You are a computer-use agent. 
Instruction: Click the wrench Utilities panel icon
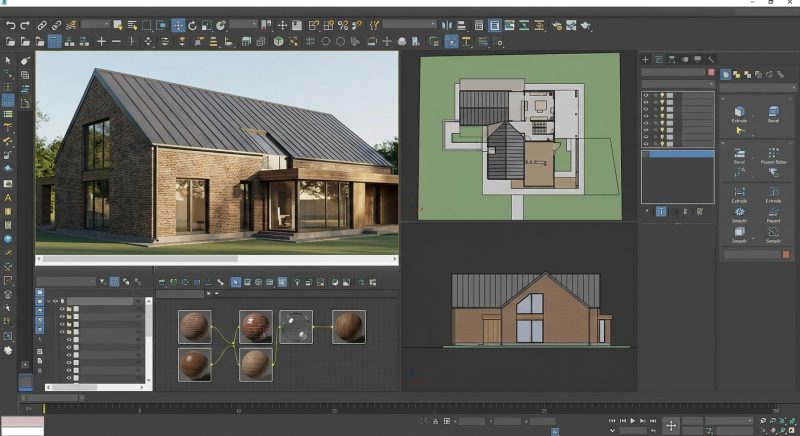(711, 60)
